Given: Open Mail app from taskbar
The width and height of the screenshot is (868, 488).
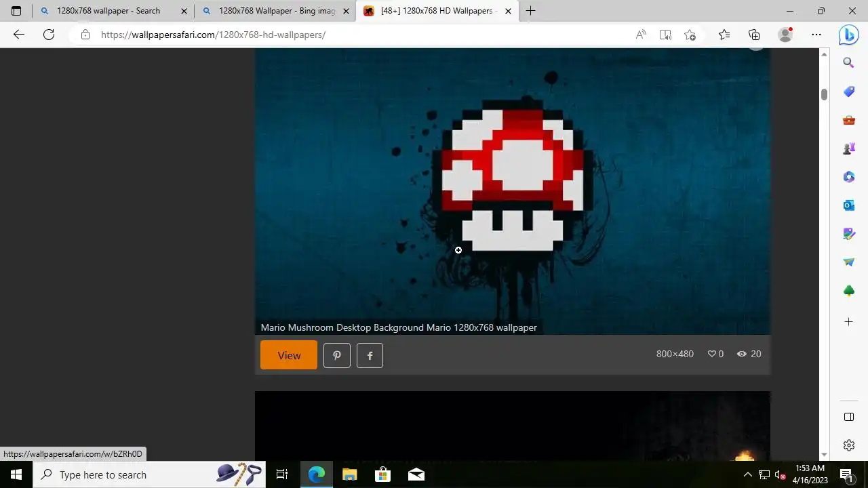Looking at the screenshot, I should coord(416,474).
